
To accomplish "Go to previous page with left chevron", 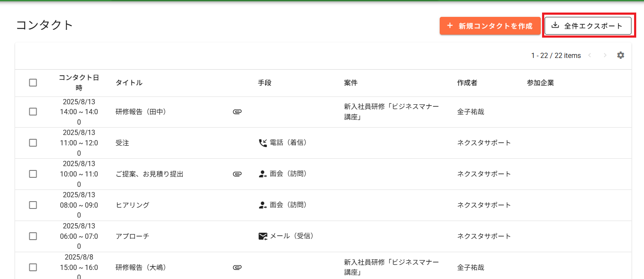I will click(x=590, y=55).
